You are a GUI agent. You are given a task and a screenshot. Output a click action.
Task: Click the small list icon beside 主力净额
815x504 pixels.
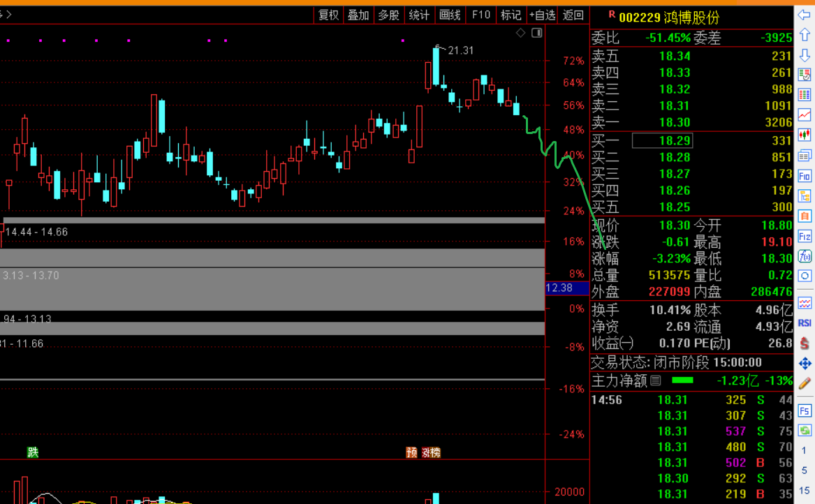pyautogui.click(x=656, y=381)
